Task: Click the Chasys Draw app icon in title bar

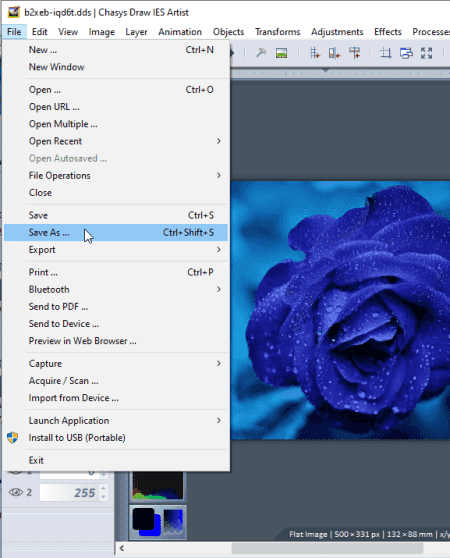Action: pos(13,12)
